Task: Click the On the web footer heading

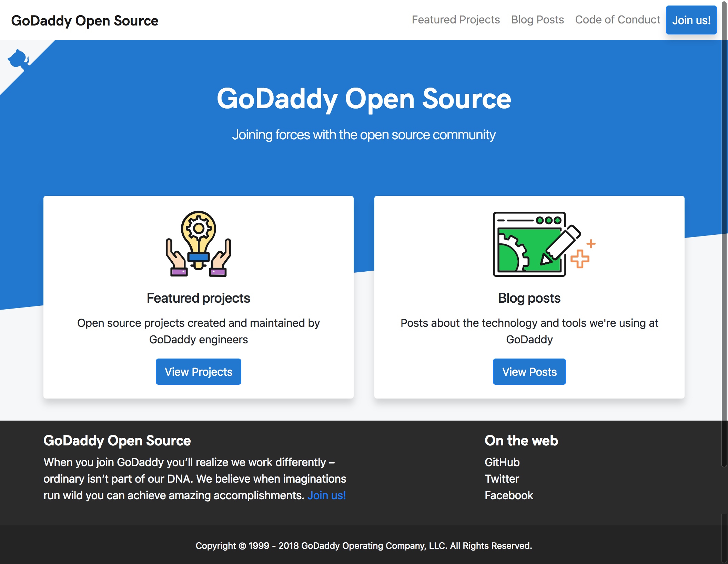Action: [521, 441]
